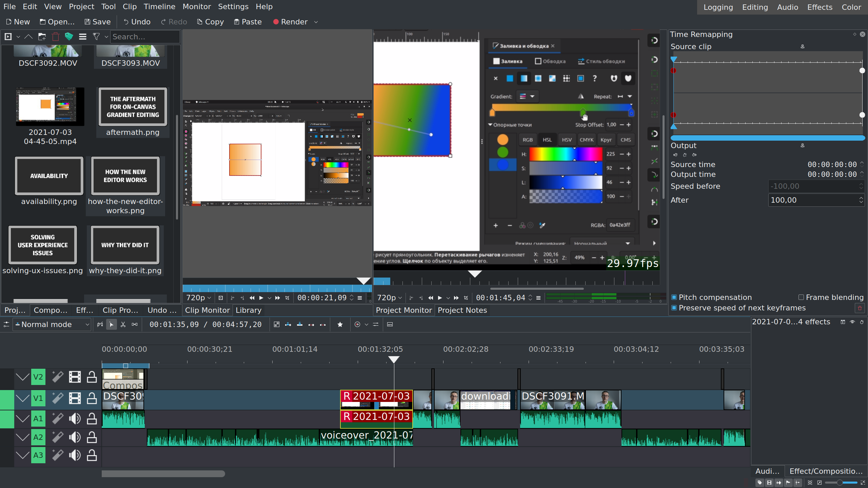The width and height of the screenshot is (868, 488).
Task: Click the project bin Search field
Action: (x=145, y=37)
